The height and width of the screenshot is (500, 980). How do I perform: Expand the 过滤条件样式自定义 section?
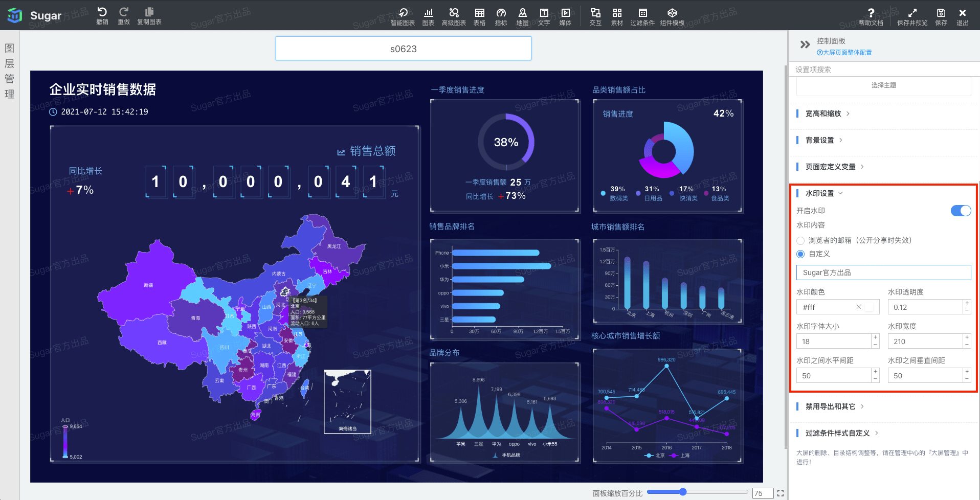point(837,433)
